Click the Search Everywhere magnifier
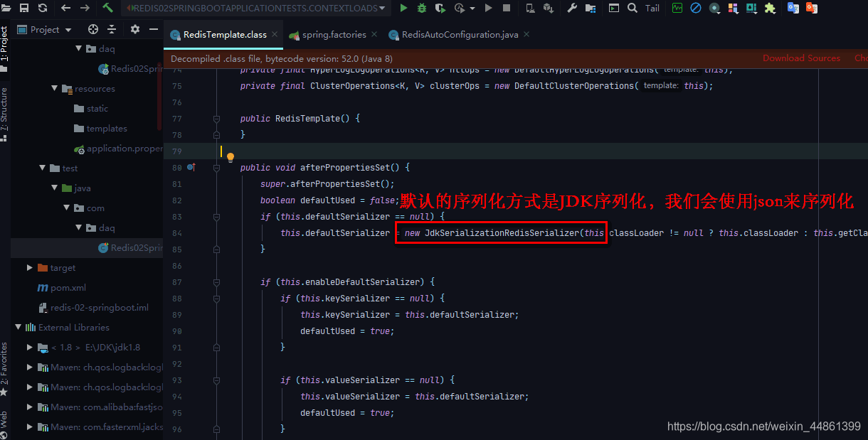868x440 pixels. click(633, 9)
